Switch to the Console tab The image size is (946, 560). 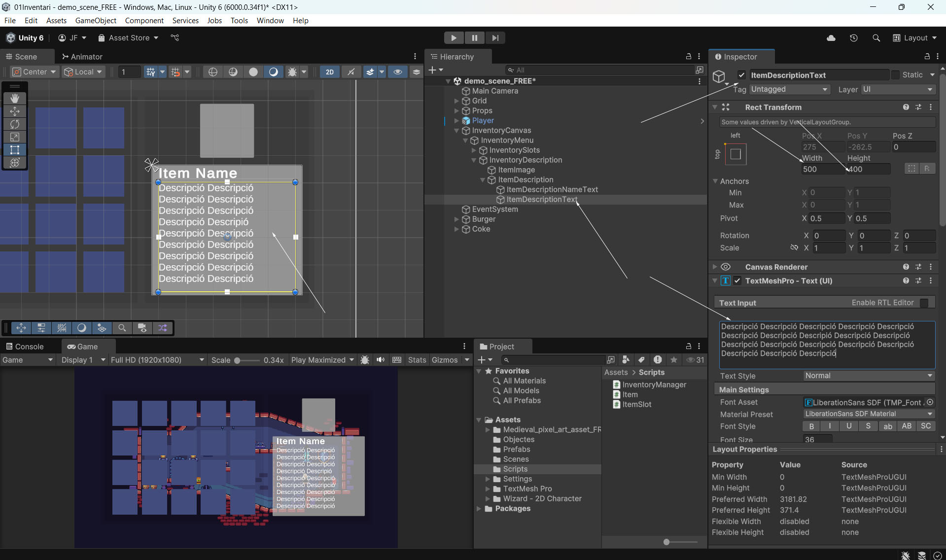click(25, 347)
